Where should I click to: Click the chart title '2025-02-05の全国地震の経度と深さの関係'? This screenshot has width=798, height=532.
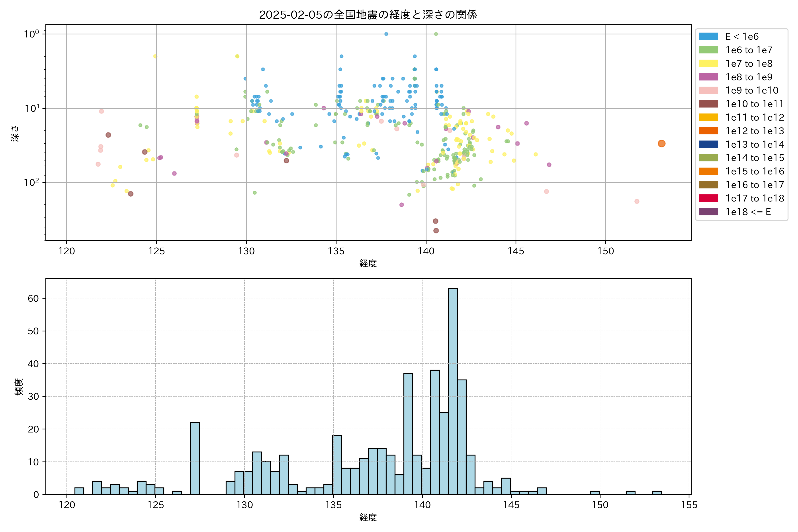(x=368, y=15)
